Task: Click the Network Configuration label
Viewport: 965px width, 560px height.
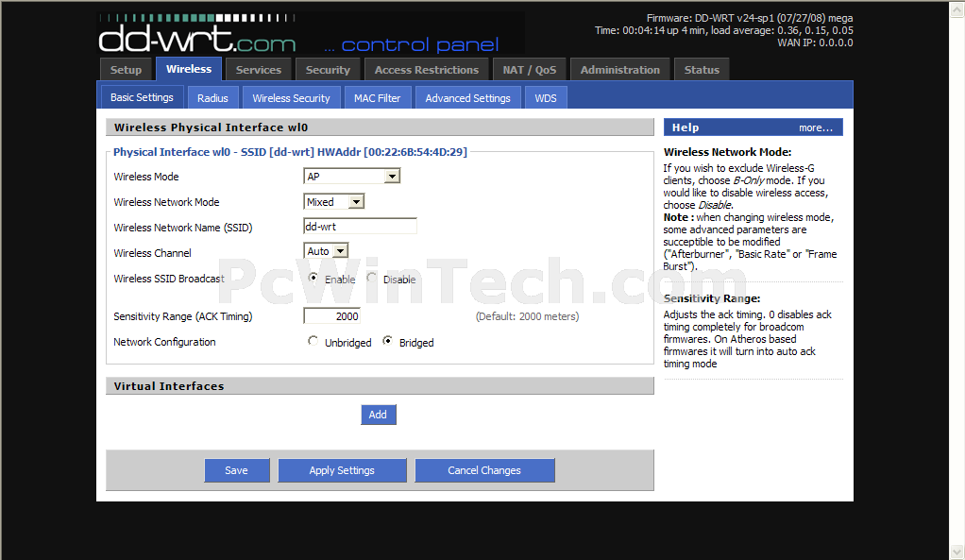Action: (x=164, y=342)
